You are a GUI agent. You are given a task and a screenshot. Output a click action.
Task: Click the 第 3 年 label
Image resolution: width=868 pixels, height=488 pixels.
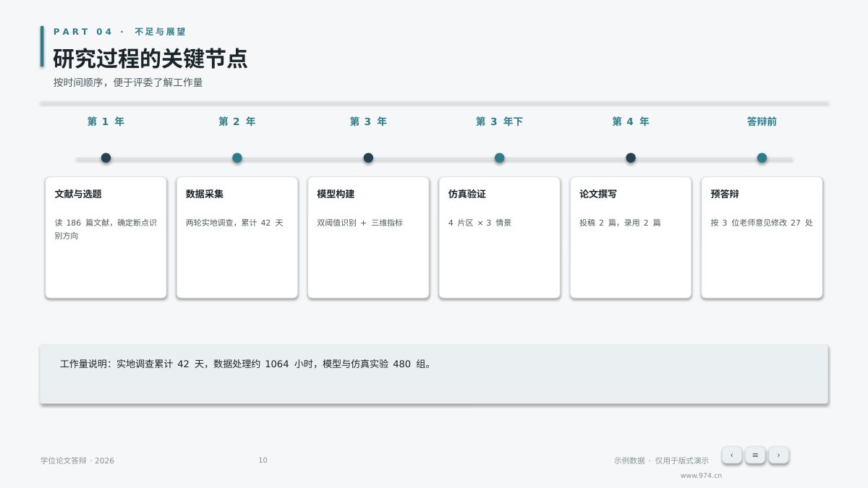[x=368, y=121]
